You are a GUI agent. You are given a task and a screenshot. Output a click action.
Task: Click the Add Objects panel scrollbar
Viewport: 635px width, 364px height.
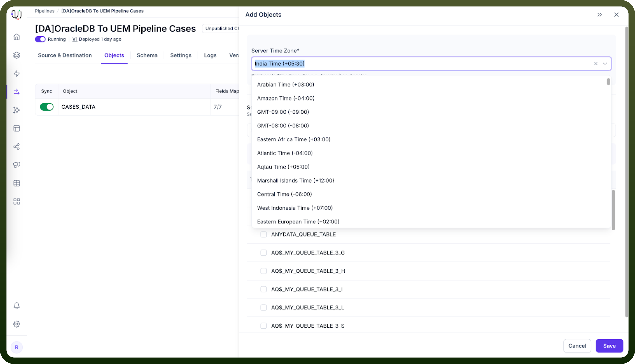627,172
